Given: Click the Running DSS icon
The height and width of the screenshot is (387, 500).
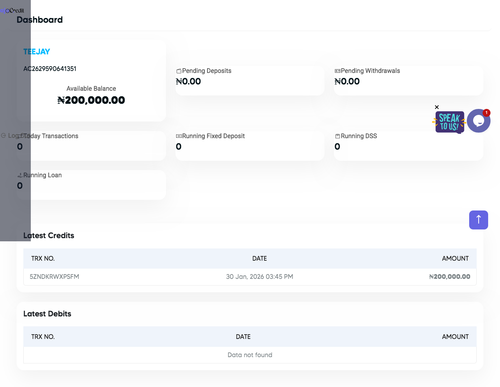Looking at the screenshot, I should tap(337, 136).
